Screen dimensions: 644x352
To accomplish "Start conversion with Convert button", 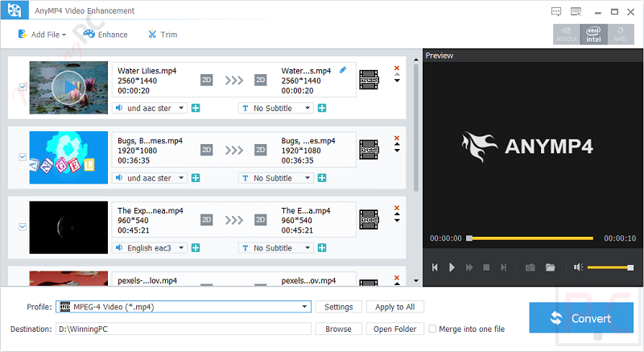I will 581,317.
